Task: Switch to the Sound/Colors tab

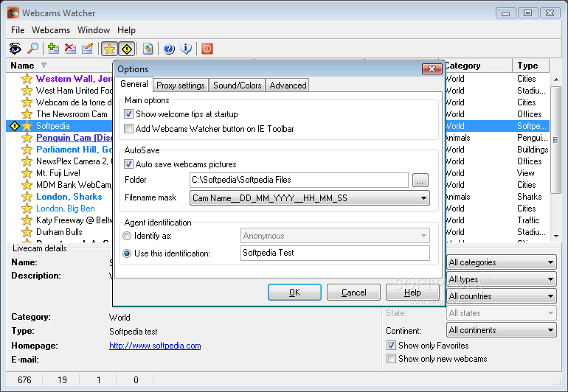Action: pos(238,85)
